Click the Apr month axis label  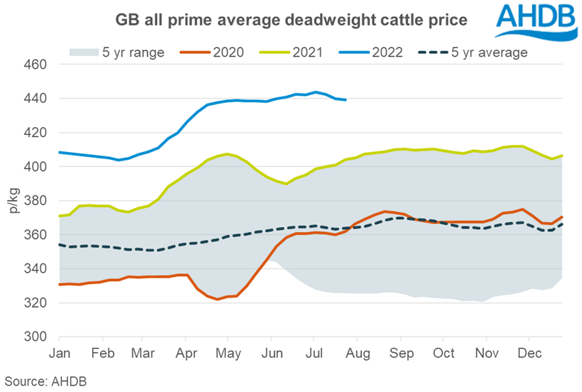[186, 353]
